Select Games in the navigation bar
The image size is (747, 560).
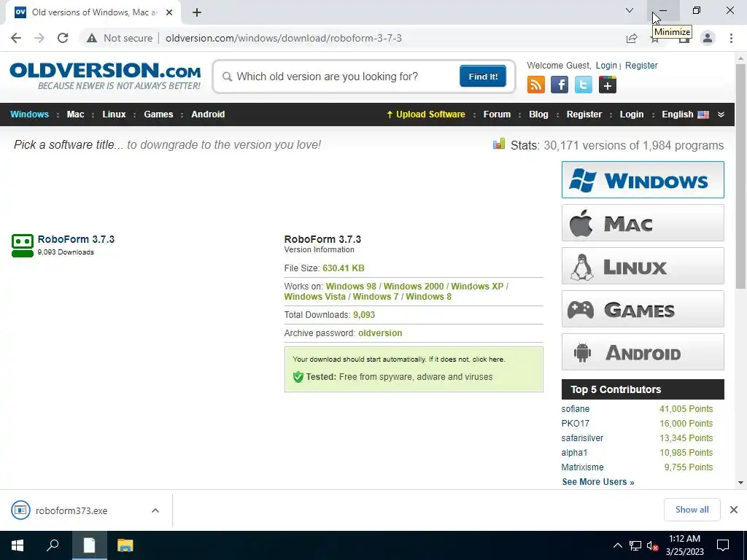pos(158,114)
